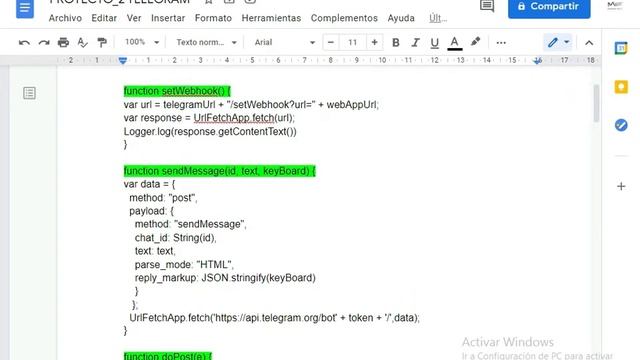Image resolution: width=640 pixels, height=360 pixels.
Task: Toggle bold formatting
Action: click(x=396, y=42)
